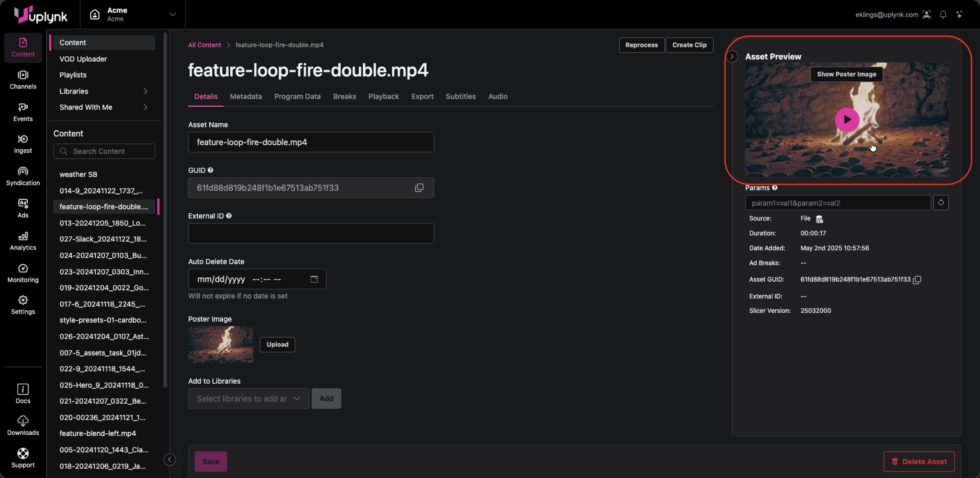980x478 pixels.
Task: Play the asset preview video
Action: tap(846, 120)
